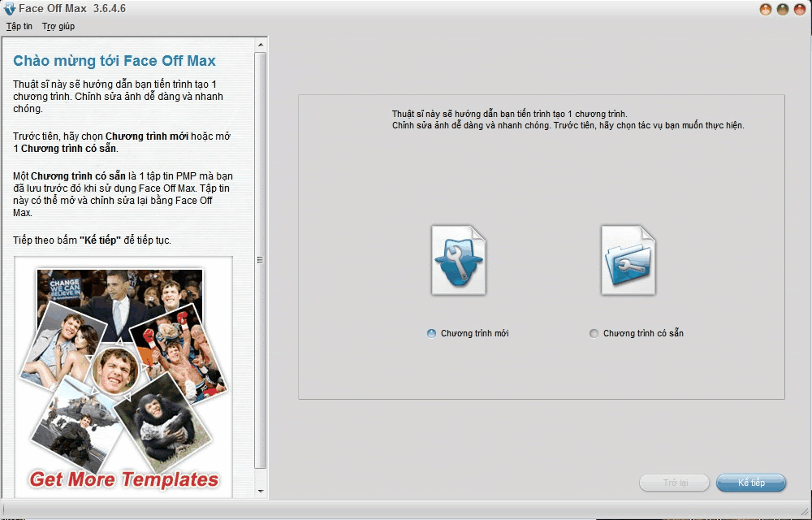
Task: Click the Face Off Max title bar logo
Action: (9, 9)
